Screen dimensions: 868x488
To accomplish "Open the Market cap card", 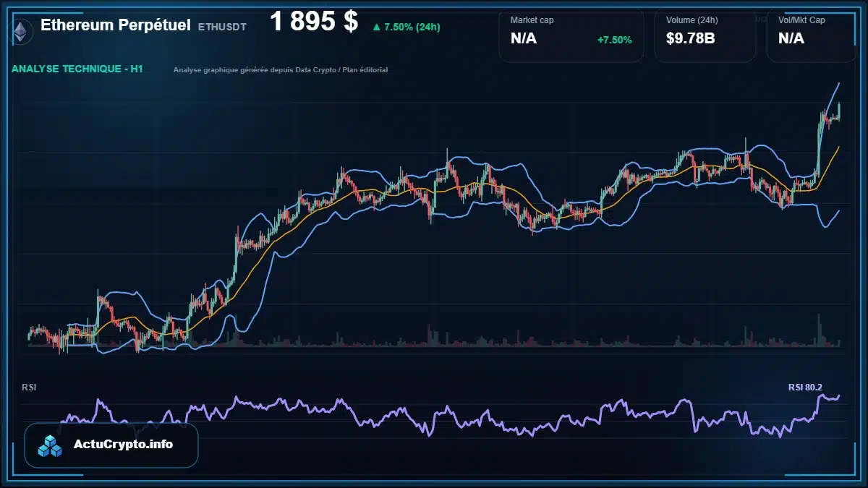I will point(571,35).
